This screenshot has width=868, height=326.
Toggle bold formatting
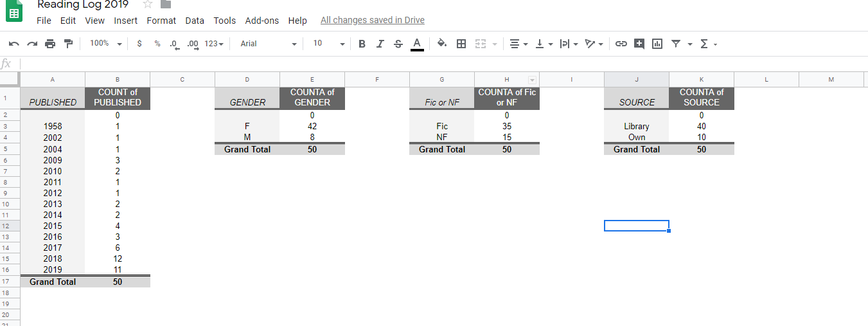click(362, 44)
